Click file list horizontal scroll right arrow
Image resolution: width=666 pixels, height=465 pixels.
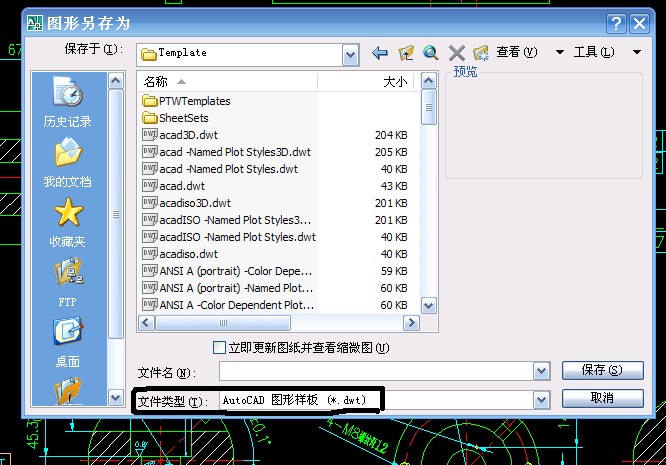411,323
